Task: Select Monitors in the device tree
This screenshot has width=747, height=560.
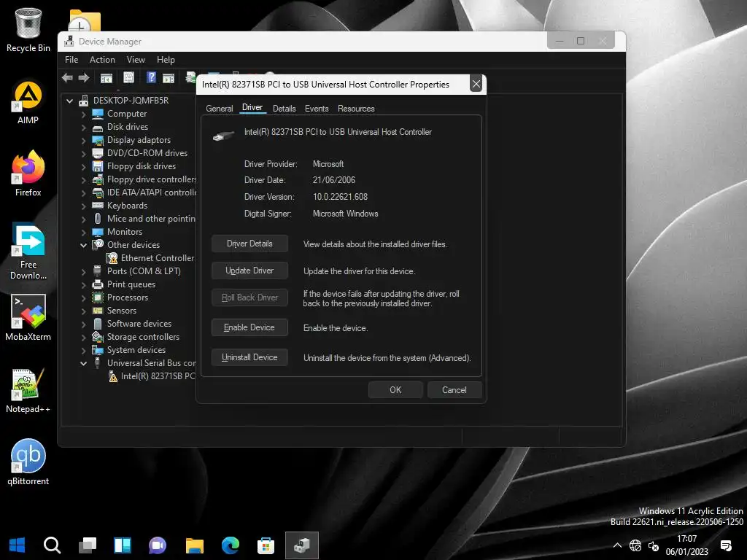Action: (124, 232)
